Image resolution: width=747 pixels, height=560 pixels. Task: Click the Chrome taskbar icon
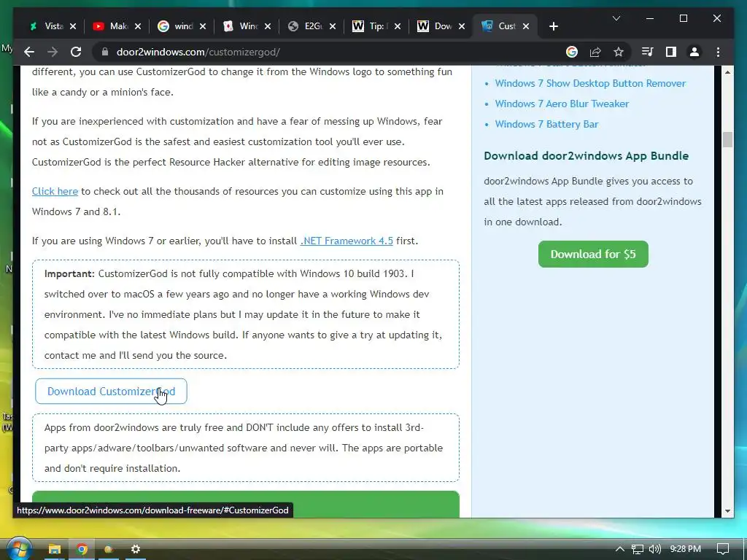[x=82, y=550]
